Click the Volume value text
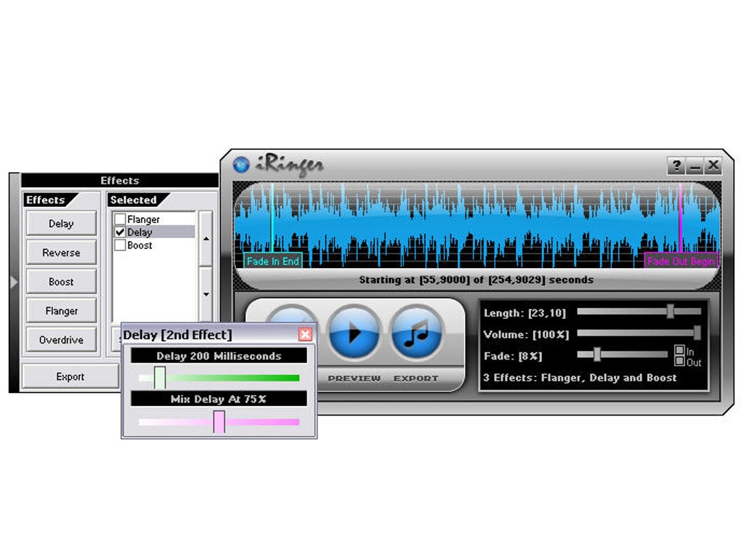Image resolution: width=741 pixels, height=560 pixels. [526, 335]
